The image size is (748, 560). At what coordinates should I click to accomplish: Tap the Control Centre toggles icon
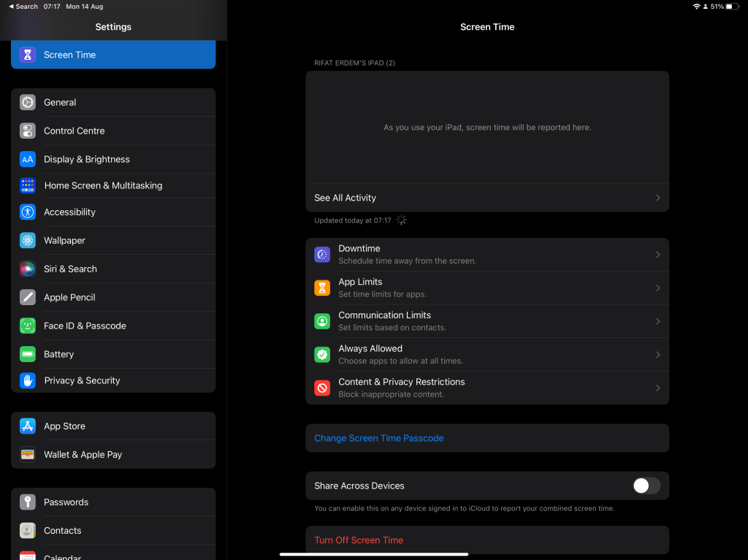(x=28, y=131)
